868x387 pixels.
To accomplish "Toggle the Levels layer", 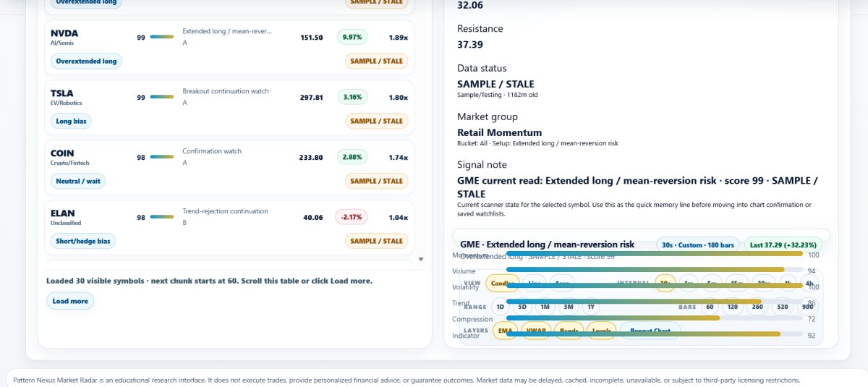I will pos(602,331).
